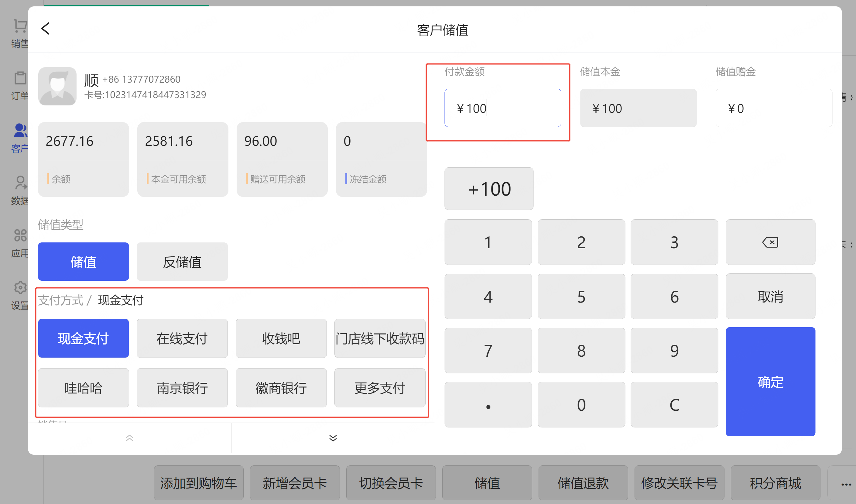Choose 在线支付 payment method
This screenshot has width=856, height=504.
[x=182, y=338]
